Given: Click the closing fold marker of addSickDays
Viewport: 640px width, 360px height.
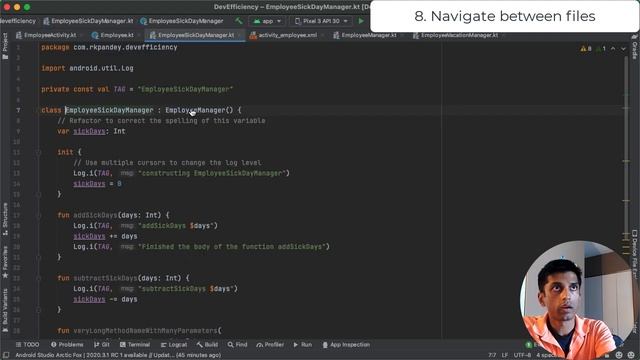Looking at the screenshot, I should [38, 257].
